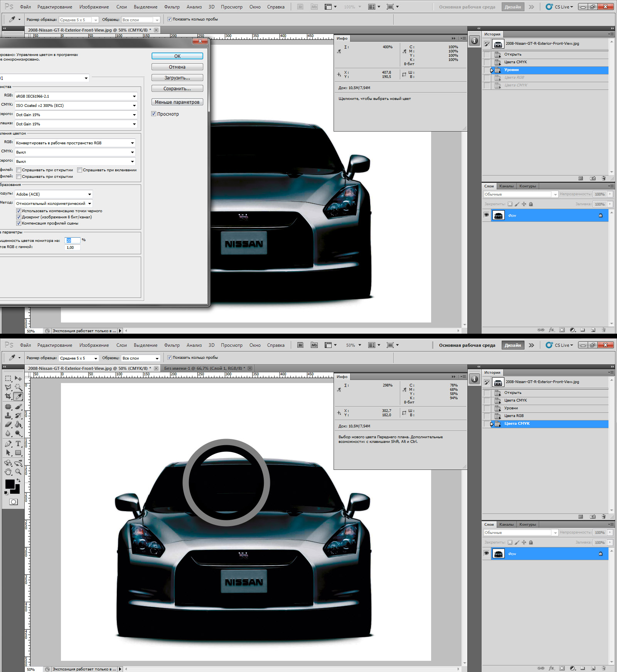Select the Crop tool
Image resolution: width=617 pixels, height=672 pixels.
coord(8,396)
